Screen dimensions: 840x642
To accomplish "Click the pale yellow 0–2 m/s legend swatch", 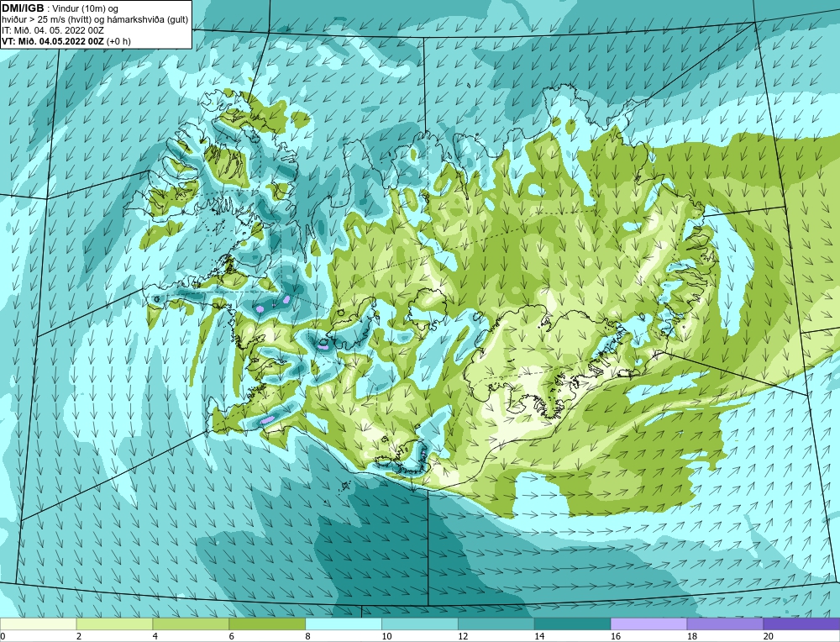I will coord(39,624).
